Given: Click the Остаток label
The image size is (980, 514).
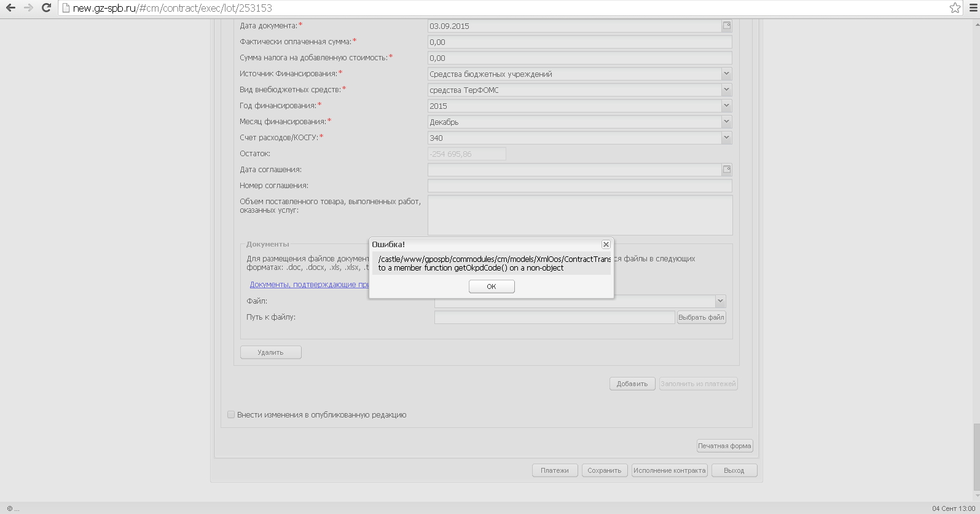Looking at the screenshot, I should 255,154.
